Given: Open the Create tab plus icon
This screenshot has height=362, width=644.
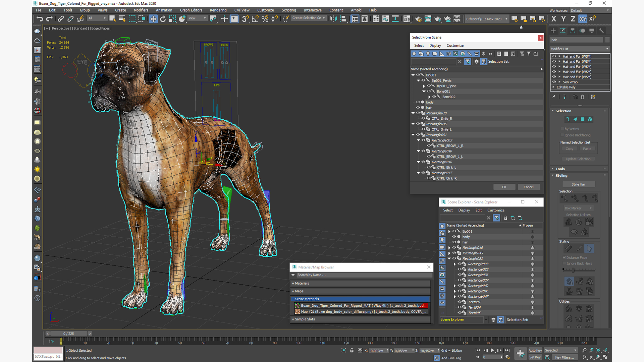Looking at the screenshot, I should pyautogui.click(x=553, y=31).
